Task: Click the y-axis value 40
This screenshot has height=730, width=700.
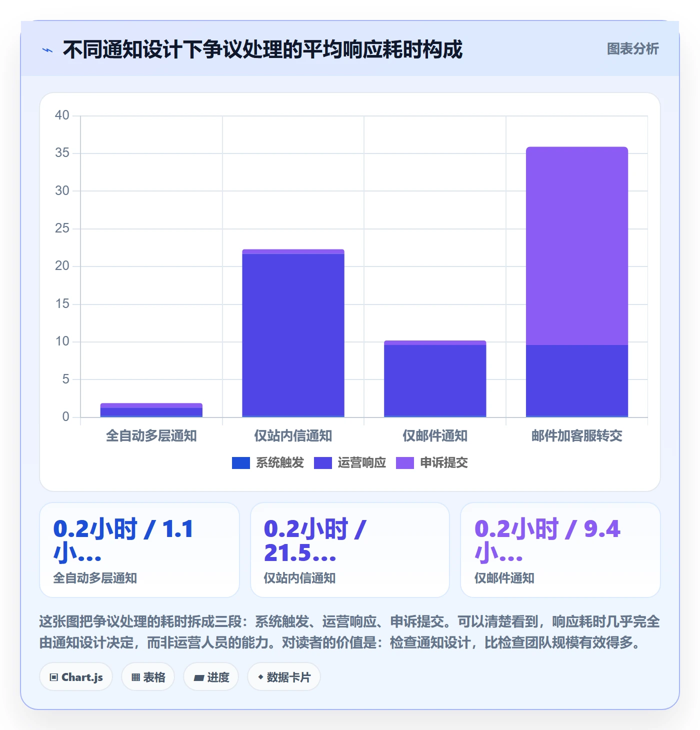Action: click(62, 115)
